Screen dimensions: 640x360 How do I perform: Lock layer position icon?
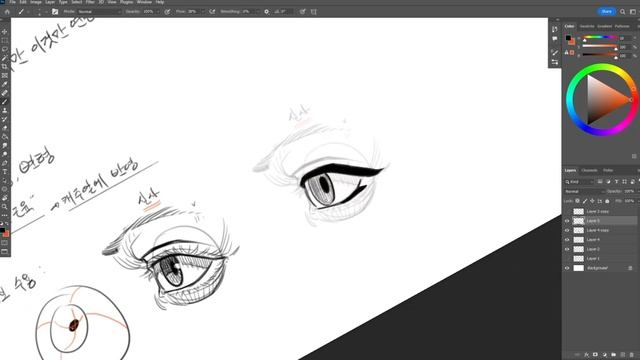[592, 201]
